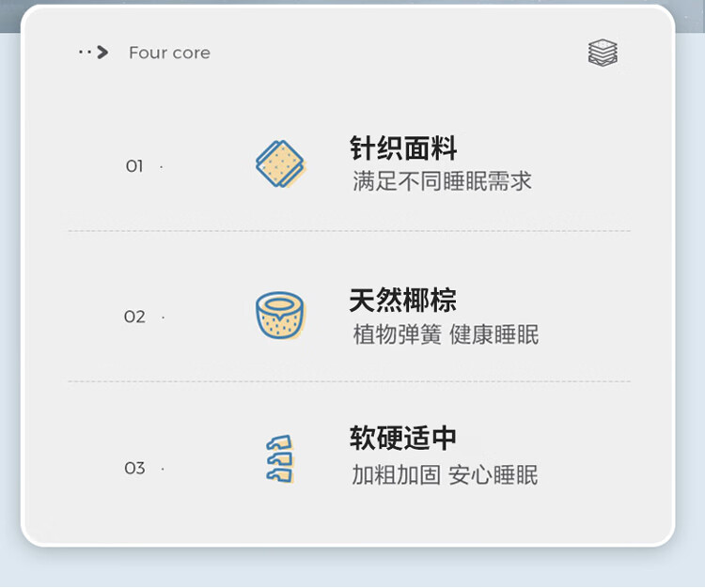
Task: Select the spine vertebrae icon
Action: coord(280,459)
